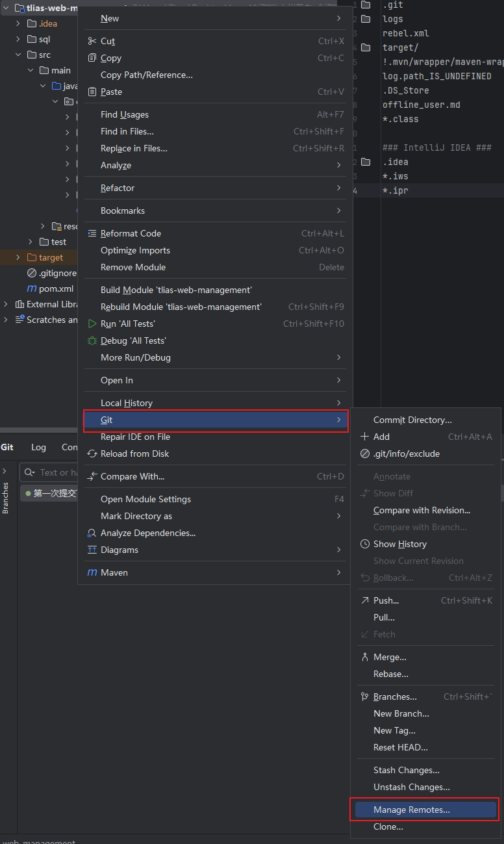Select .gitignore file in project tree

[52, 273]
